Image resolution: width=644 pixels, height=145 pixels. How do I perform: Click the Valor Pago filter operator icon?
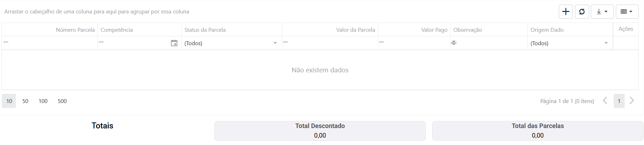[381, 42]
